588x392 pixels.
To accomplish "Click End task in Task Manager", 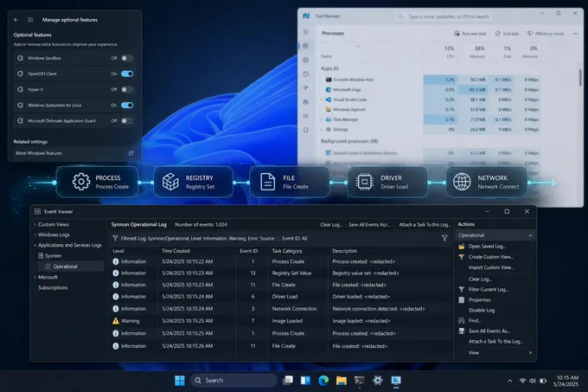I will [x=507, y=34].
